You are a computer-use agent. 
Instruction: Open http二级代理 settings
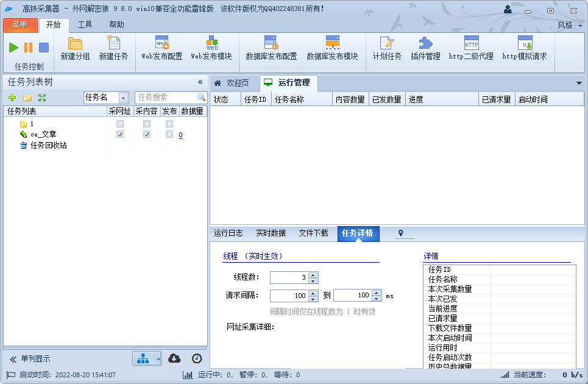pos(471,49)
